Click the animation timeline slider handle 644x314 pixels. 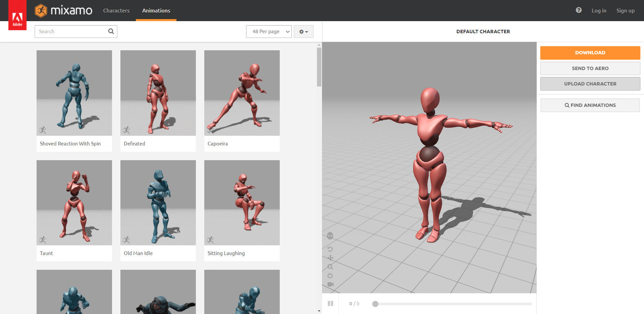[375, 303]
